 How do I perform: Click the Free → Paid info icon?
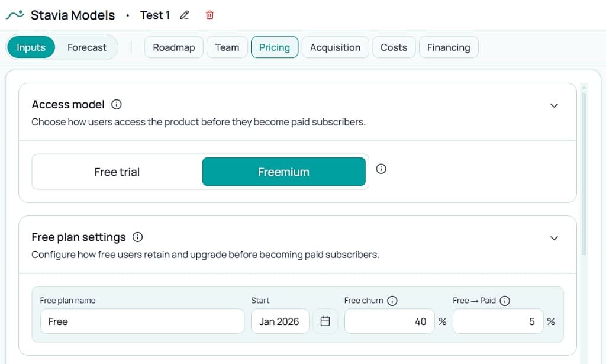click(x=504, y=301)
